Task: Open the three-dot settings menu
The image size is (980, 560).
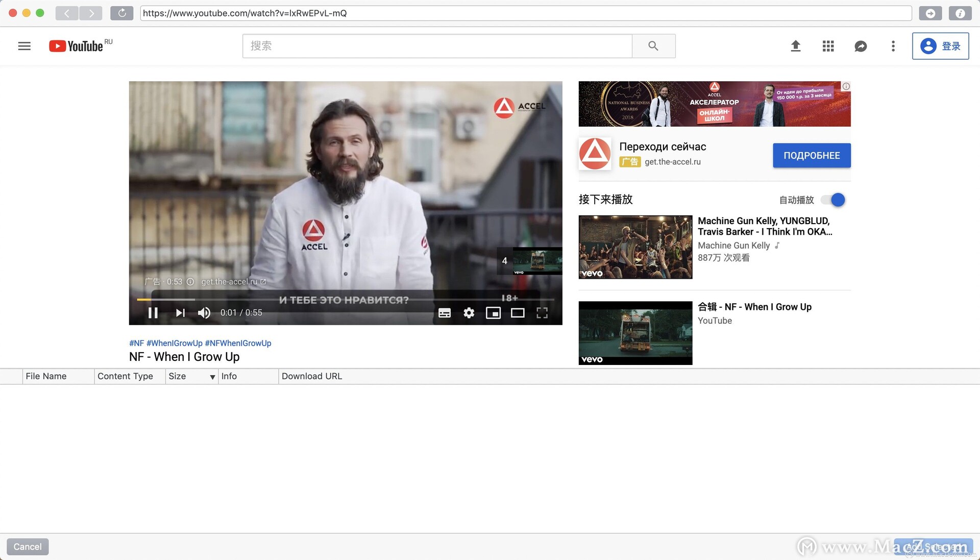Action: click(x=893, y=46)
